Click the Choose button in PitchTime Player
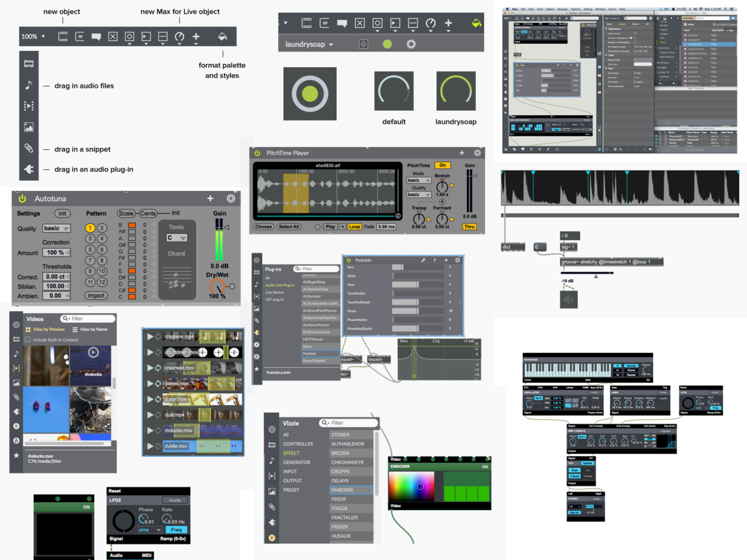747x560 pixels. tap(263, 226)
